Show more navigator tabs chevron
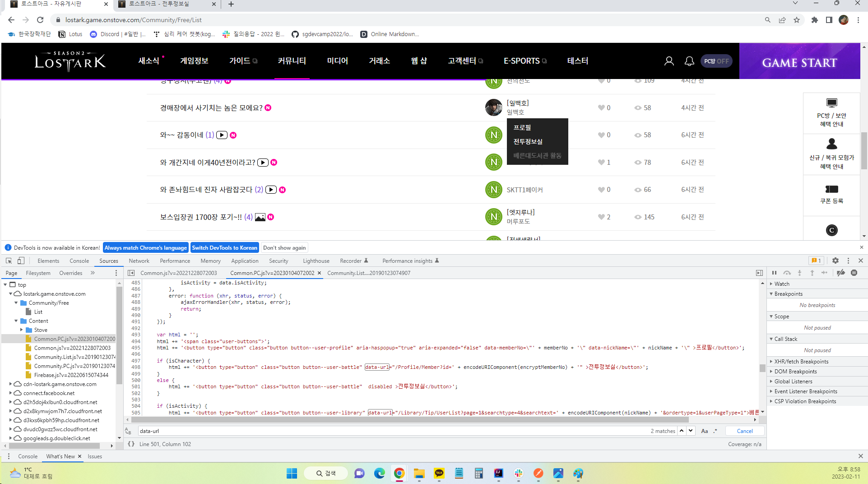The image size is (868, 484). pos(93,273)
